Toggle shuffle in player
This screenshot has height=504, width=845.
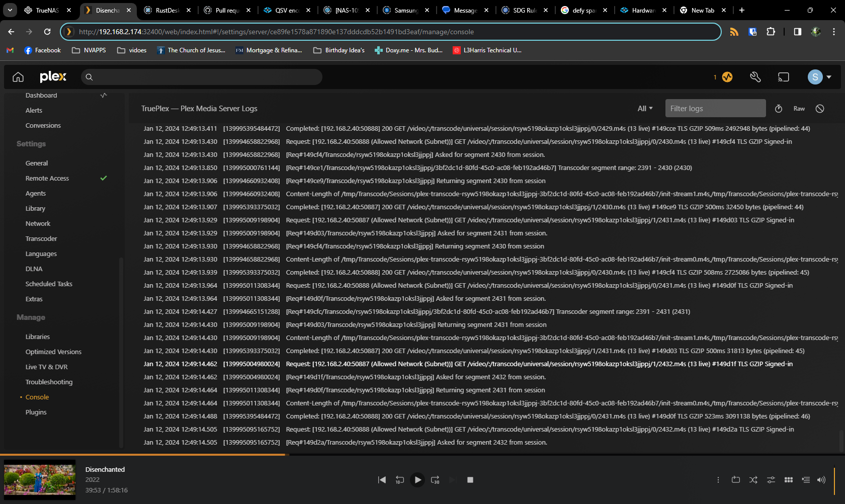[753, 480]
